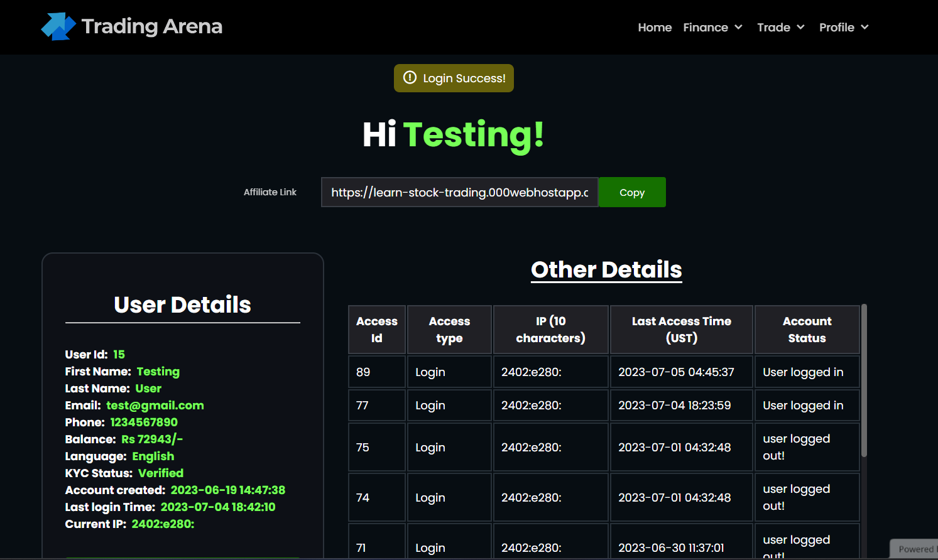Dismiss the Login Success notification

pyautogui.click(x=454, y=78)
